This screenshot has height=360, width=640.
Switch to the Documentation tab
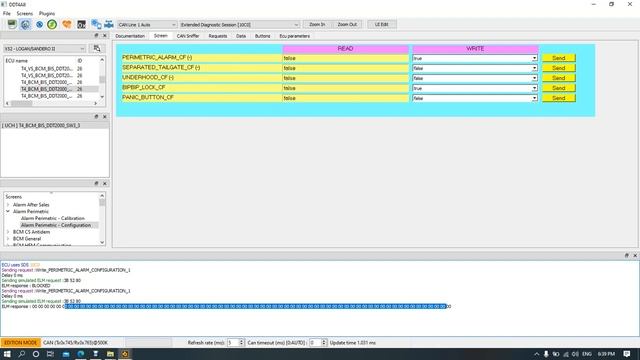130,36
